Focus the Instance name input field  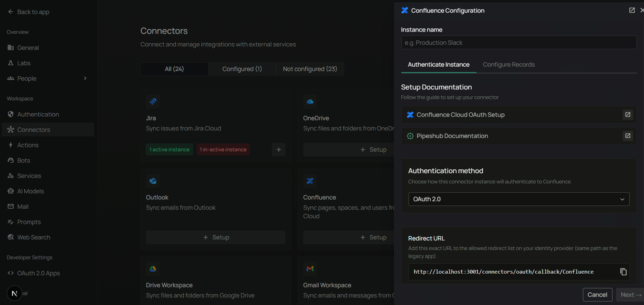coord(519,42)
